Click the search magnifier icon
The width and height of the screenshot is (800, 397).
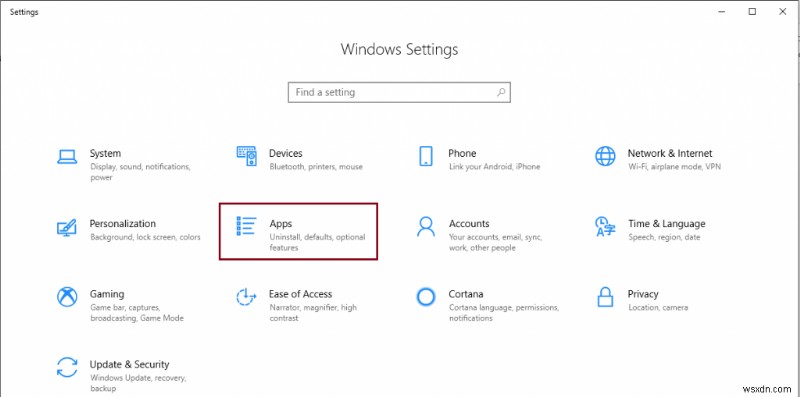pos(501,92)
